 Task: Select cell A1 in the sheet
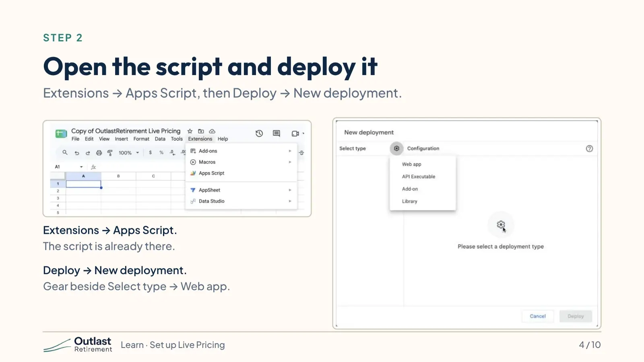pos(83,184)
